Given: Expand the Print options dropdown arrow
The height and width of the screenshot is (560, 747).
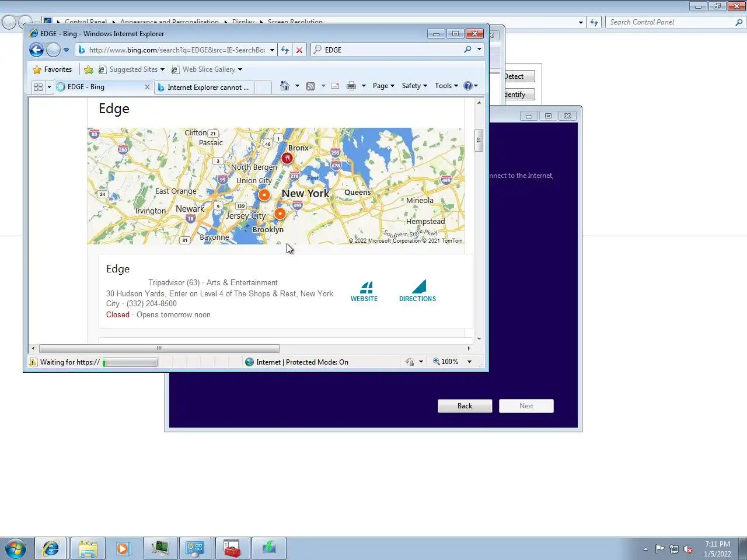Looking at the screenshot, I should pos(364,86).
